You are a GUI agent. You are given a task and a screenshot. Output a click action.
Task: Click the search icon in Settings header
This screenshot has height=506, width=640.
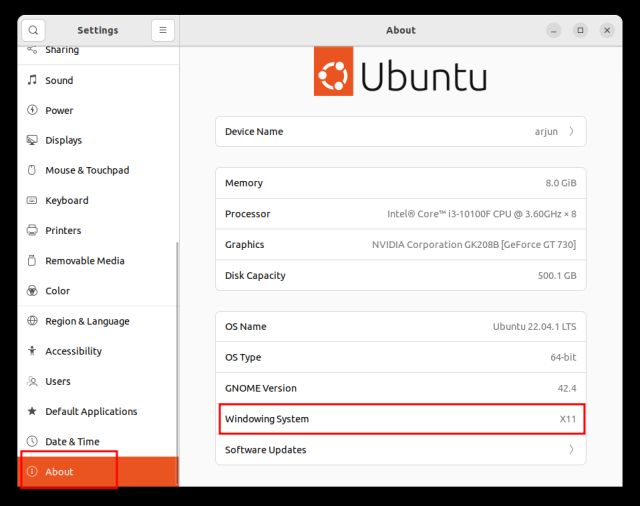click(33, 30)
